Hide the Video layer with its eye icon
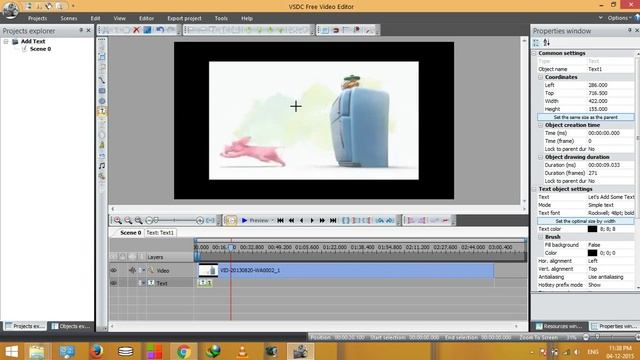 (114, 270)
